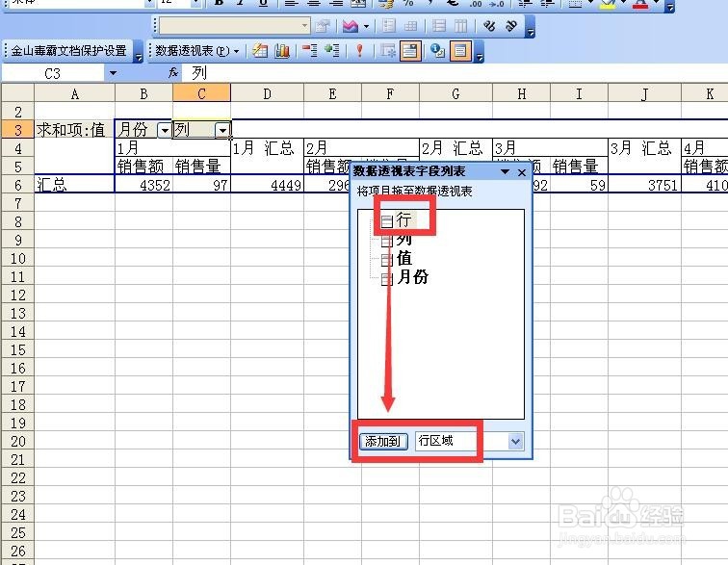The height and width of the screenshot is (565, 728).
Task: Select column header A
Action: tap(75, 94)
